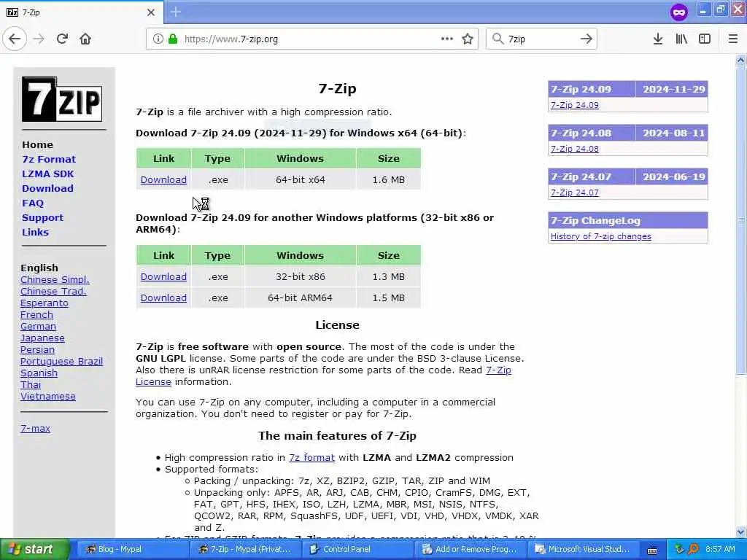747x560 pixels.
Task: Open the Links page
Action: click(x=35, y=233)
